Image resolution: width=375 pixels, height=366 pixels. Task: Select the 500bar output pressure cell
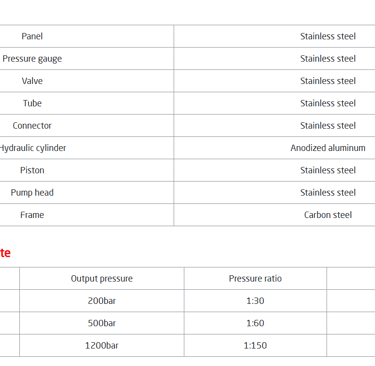(x=102, y=323)
